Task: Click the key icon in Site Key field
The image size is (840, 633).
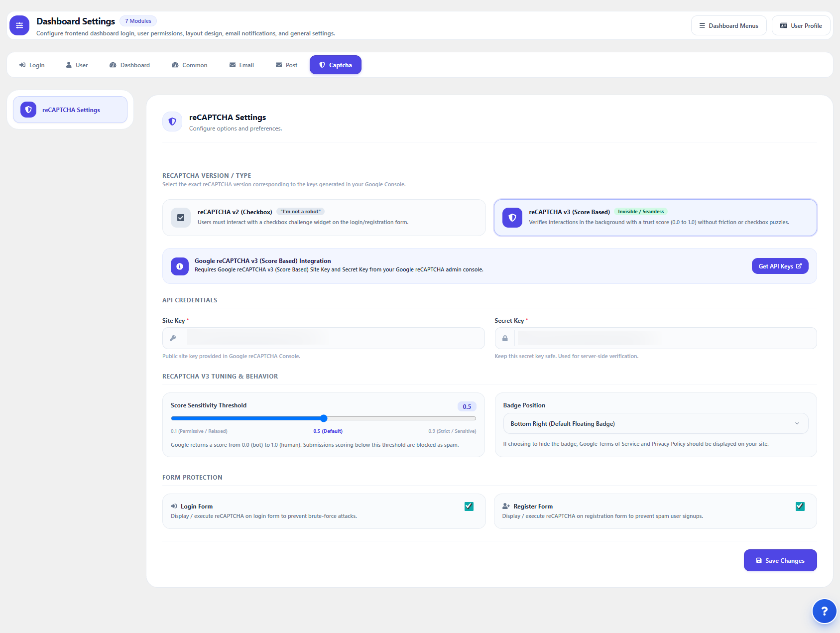Action: [x=173, y=338]
